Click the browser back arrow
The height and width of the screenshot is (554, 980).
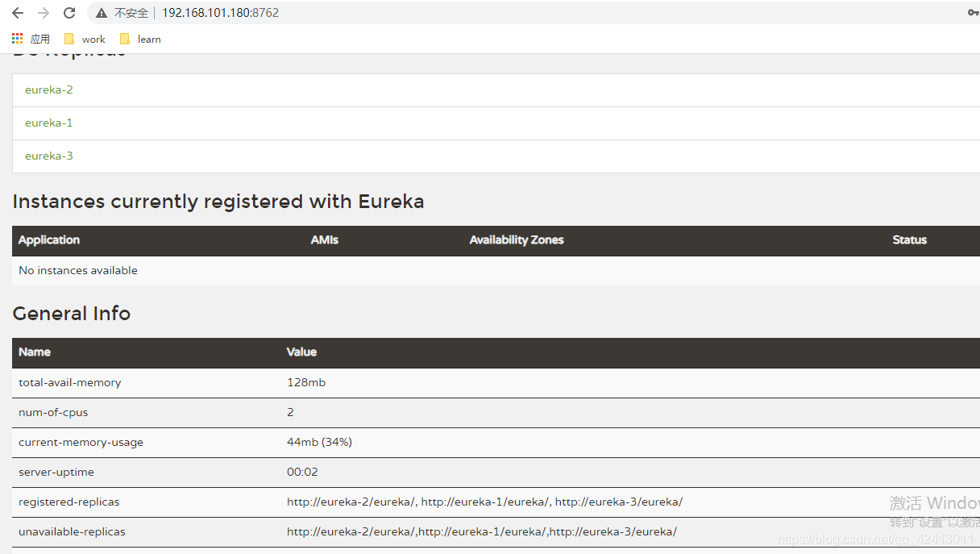point(18,13)
